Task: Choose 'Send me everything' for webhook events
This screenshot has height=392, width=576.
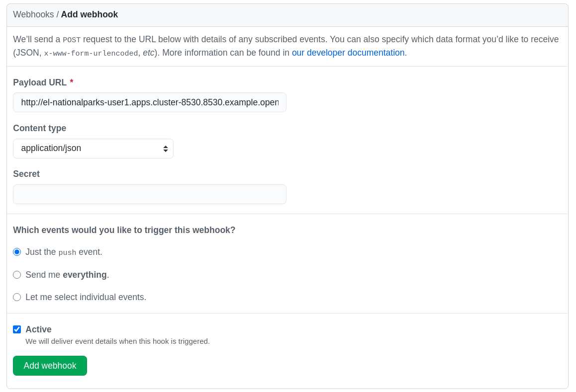Action: 17,275
